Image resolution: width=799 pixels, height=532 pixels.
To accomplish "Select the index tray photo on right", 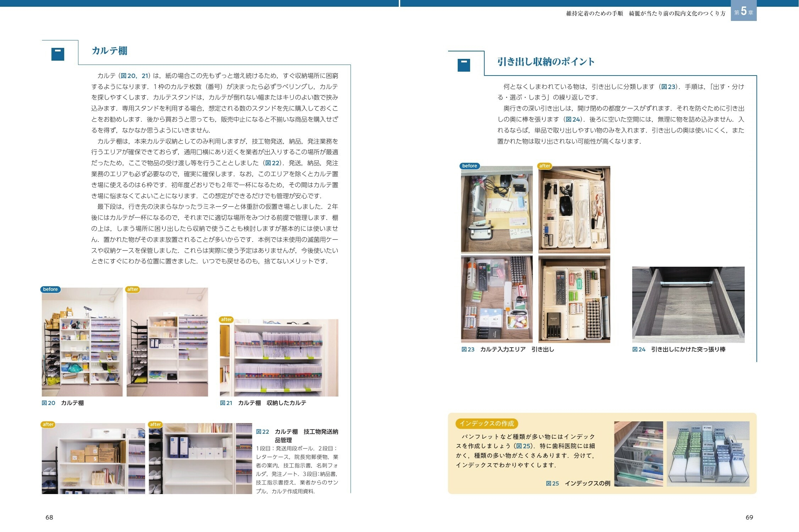I will 708,453.
